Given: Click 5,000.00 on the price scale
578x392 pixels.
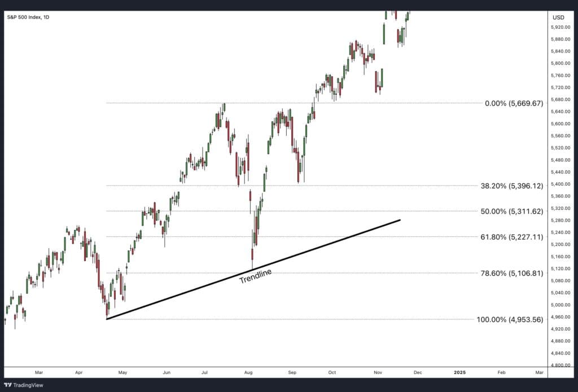Looking at the screenshot, I should click(561, 305).
